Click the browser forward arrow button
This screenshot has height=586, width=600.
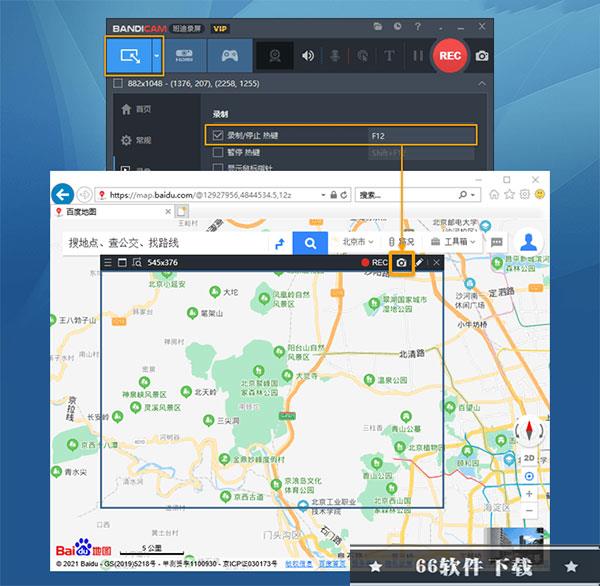click(85, 195)
